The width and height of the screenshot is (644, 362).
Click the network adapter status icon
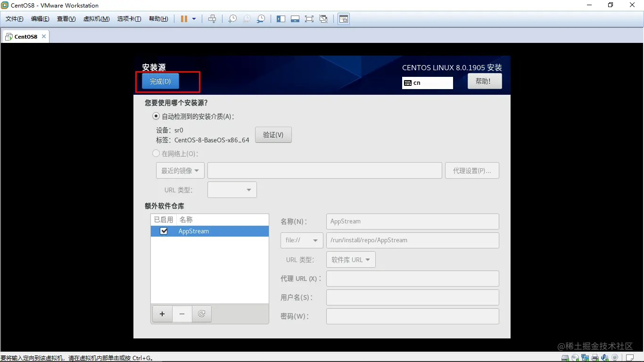[585, 358]
